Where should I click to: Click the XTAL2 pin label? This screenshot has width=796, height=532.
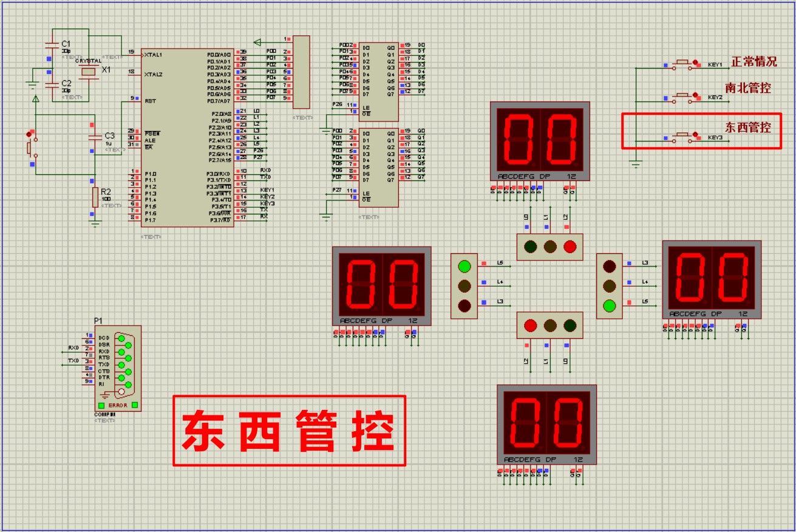click(152, 75)
